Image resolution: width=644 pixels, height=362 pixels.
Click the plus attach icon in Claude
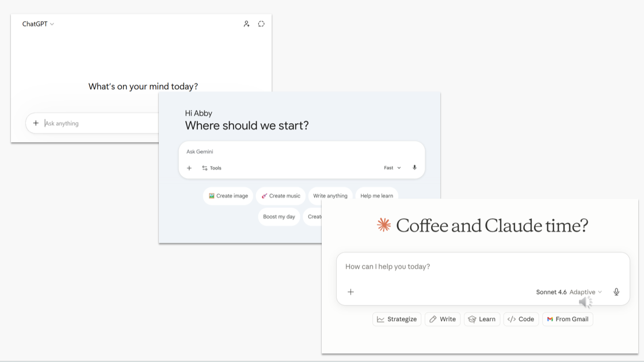(350, 292)
